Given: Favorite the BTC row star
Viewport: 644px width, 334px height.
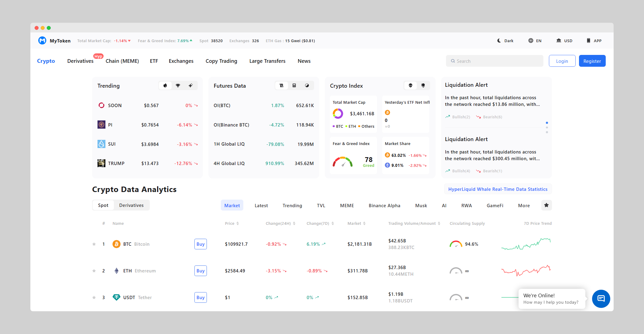Looking at the screenshot, I should click(x=94, y=244).
